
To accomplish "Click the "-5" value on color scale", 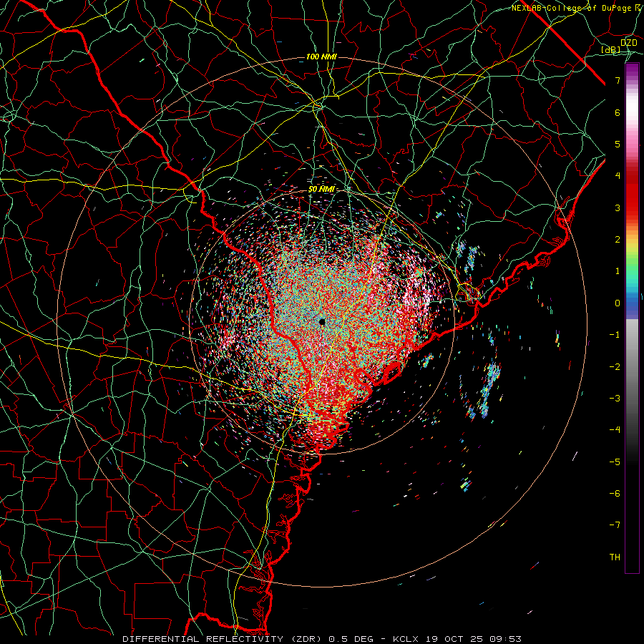I will [x=615, y=462].
